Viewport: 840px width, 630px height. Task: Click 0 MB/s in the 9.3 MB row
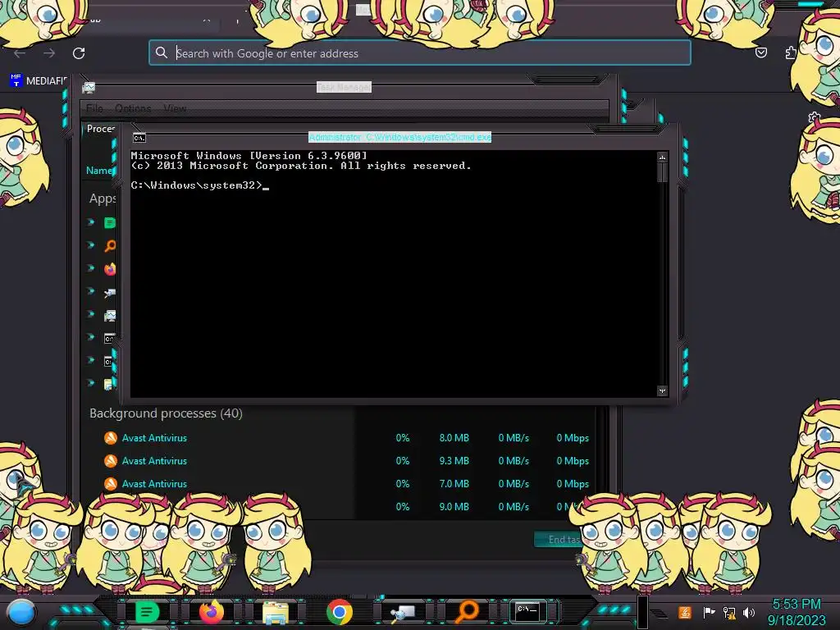point(514,461)
